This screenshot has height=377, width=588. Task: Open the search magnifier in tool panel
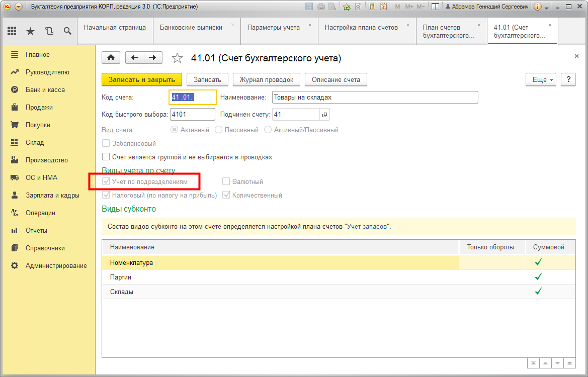point(67,31)
